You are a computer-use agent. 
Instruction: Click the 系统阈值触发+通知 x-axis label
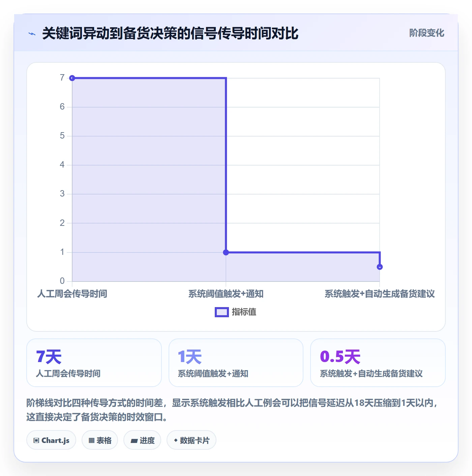[226, 294]
